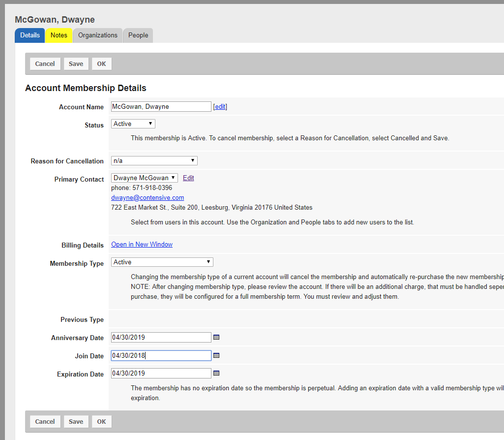Select the phone number 571-918-0396 text
The width and height of the screenshot is (504, 440).
tap(152, 188)
